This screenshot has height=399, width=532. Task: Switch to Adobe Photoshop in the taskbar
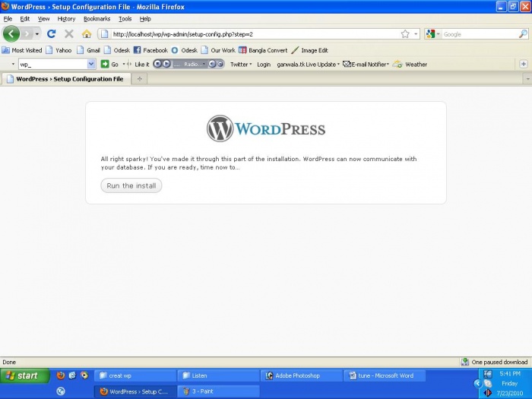[x=302, y=375]
